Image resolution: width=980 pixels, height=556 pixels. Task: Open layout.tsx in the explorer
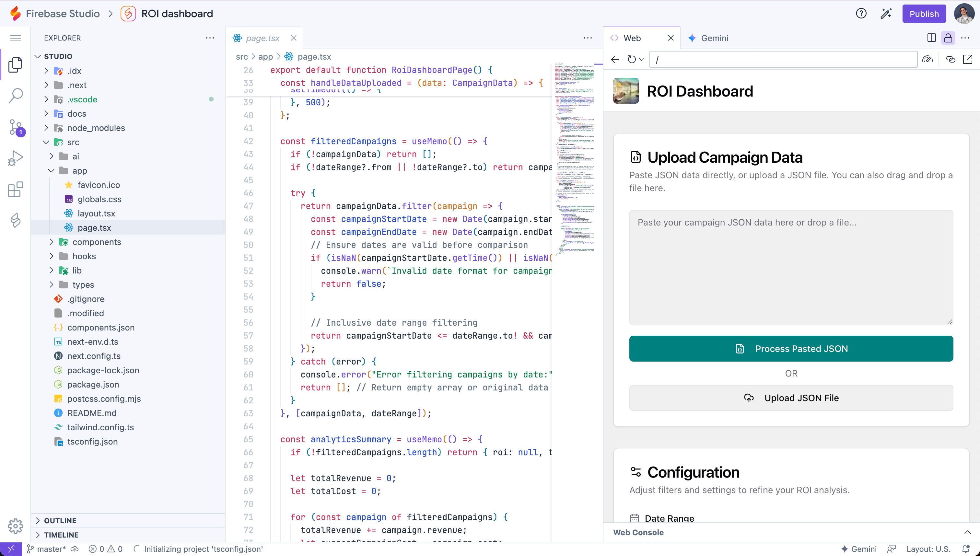coord(96,214)
